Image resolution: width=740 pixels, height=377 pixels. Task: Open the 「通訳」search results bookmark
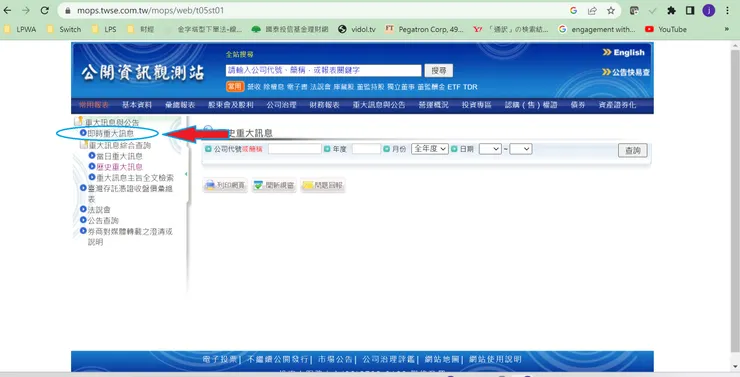[511, 29]
